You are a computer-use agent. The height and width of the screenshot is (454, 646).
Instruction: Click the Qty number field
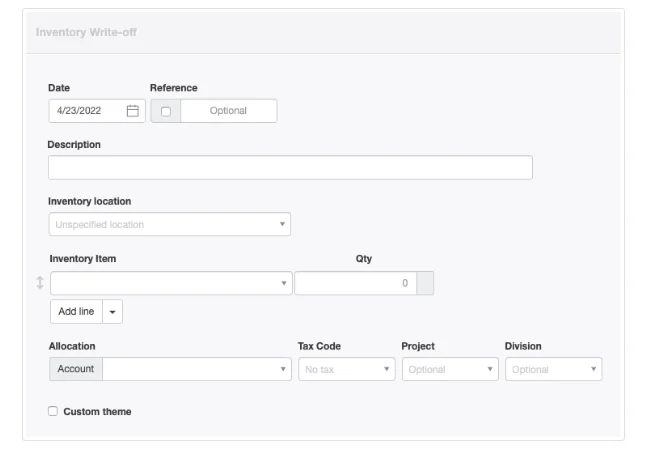point(356,283)
